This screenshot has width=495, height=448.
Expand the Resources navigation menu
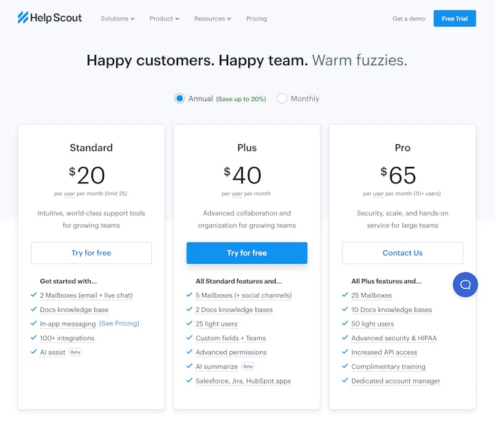[x=212, y=19]
